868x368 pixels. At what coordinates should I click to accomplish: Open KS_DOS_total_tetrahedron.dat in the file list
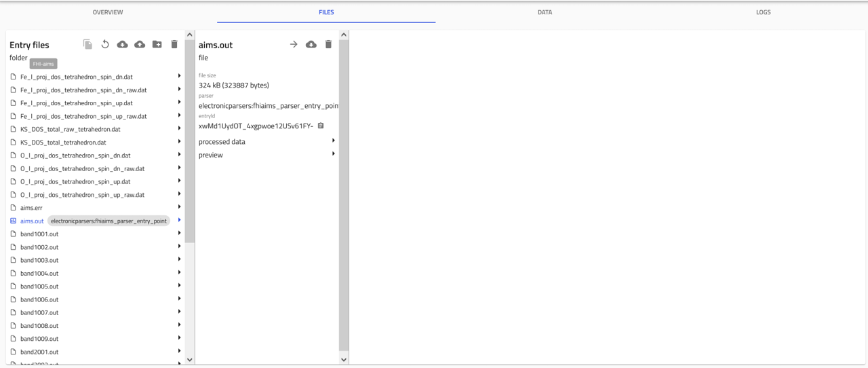pyautogui.click(x=63, y=143)
